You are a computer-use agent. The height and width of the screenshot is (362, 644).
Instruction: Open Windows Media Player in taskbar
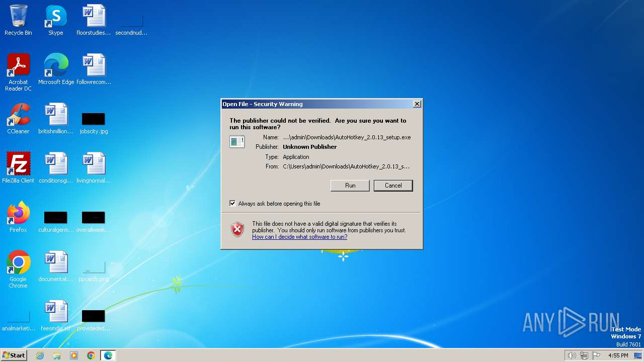pos(74,355)
